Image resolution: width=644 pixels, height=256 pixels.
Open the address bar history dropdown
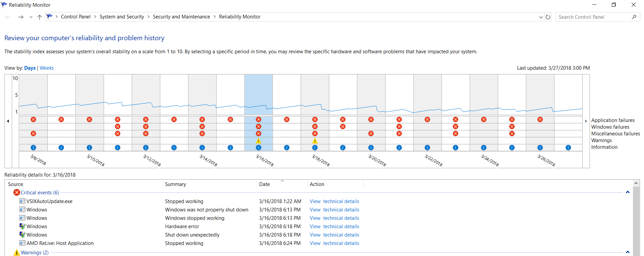click(x=541, y=17)
